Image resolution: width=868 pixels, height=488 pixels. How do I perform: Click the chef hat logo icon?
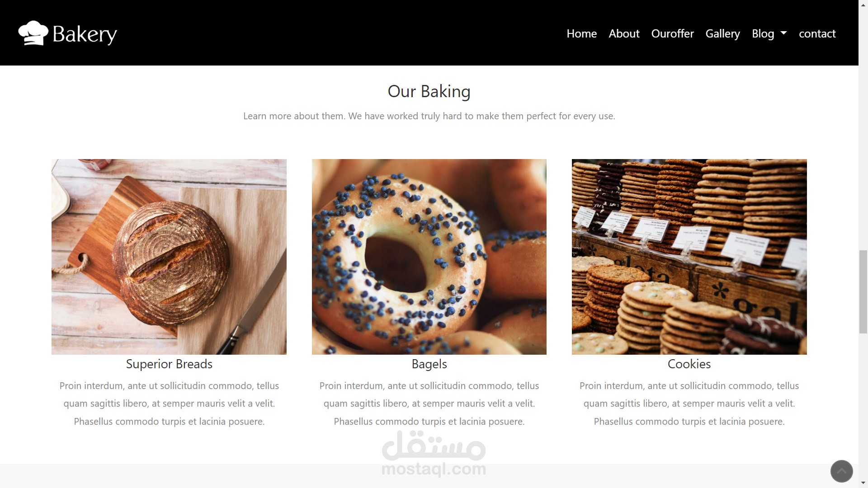tap(33, 33)
